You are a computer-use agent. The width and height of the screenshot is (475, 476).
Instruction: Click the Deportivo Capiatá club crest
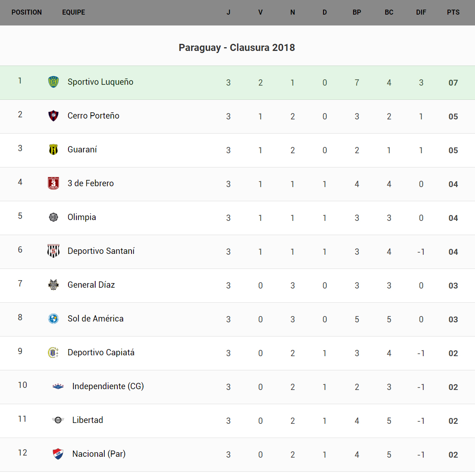[53, 352]
